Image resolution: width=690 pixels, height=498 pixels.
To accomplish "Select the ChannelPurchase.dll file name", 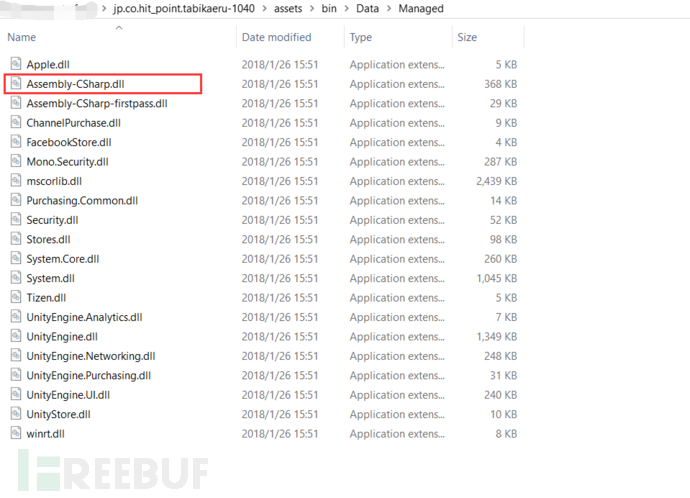I will coord(73,123).
